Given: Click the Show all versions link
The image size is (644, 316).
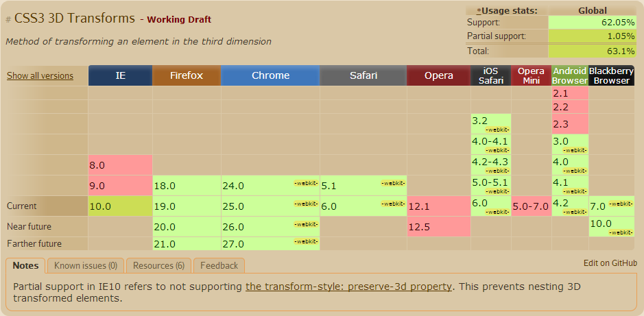Looking at the screenshot, I should pos(40,76).
